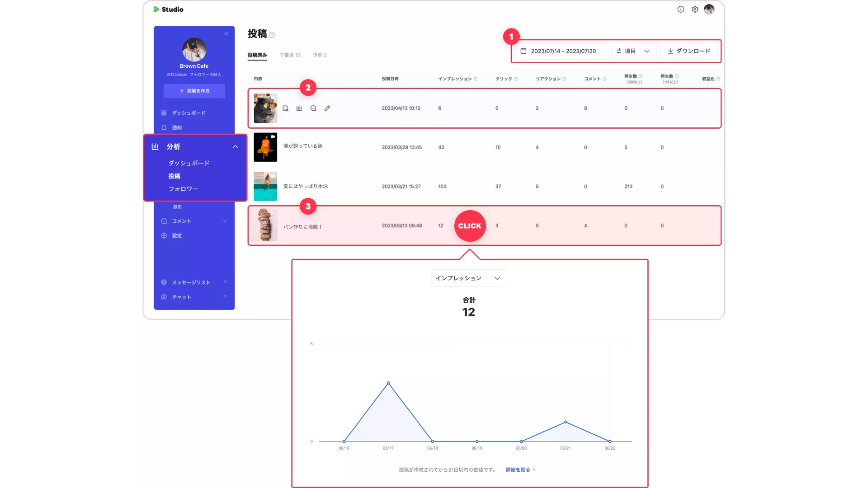Open the info icon in top bar
868x488 pixels.
681,9
